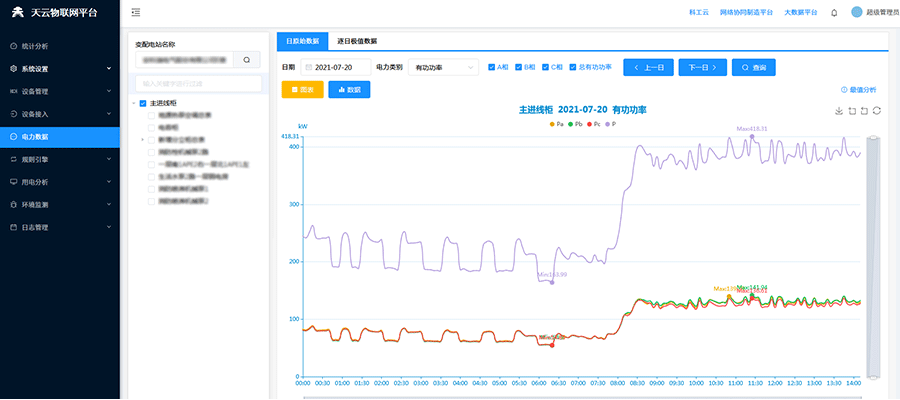
Task: Uncheck the A相 checkbox
Action: point(491,67)
